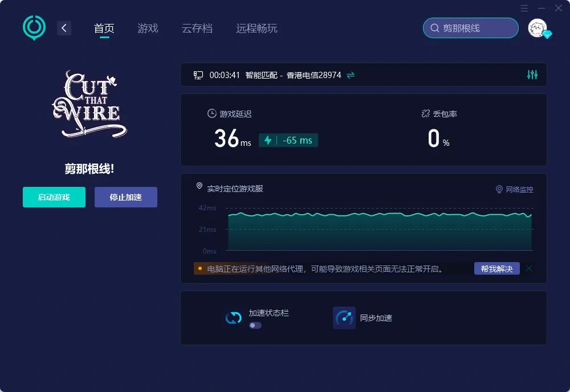
Task: Click the 停止加速 button
Action: coord(125,197)
